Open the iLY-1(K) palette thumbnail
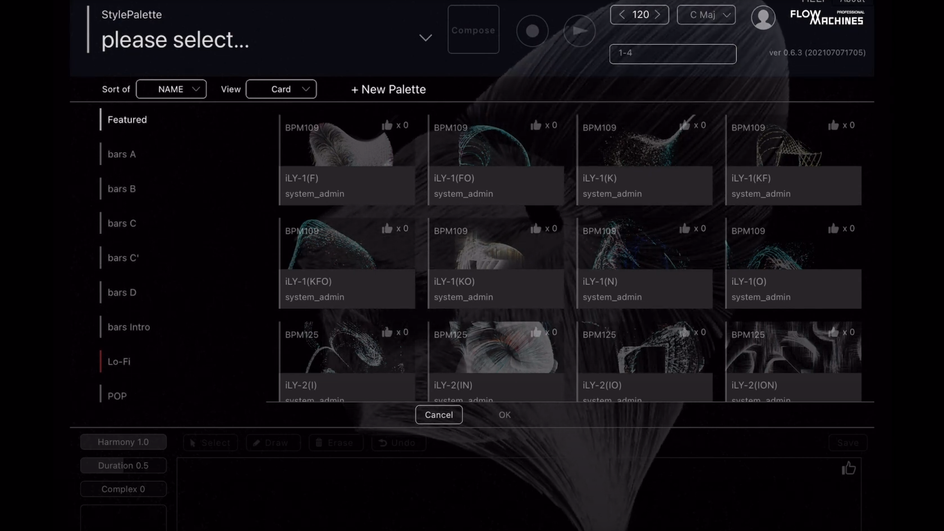Screen dimensions: 944x531 click(x=645, y=141)
